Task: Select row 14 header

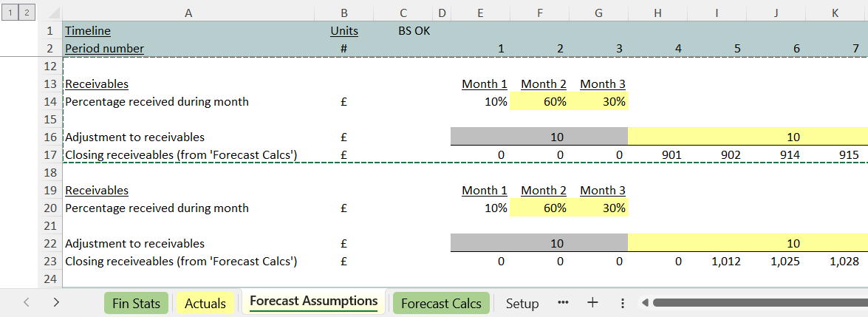Action: point(49,102)
